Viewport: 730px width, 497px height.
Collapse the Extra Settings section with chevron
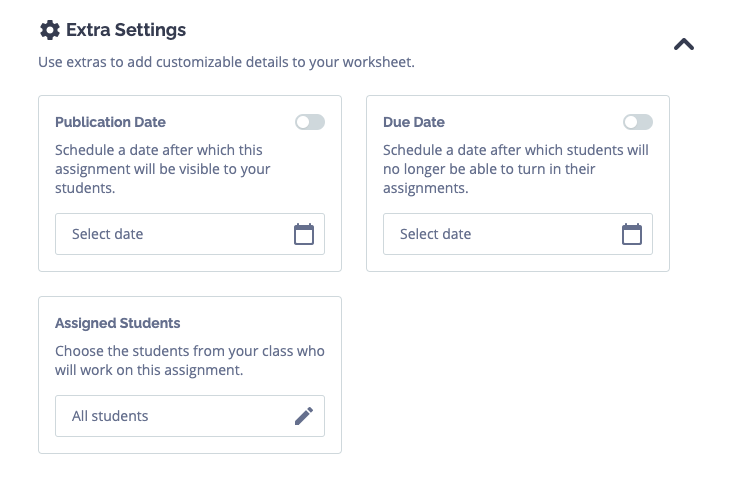coord(683,45)
